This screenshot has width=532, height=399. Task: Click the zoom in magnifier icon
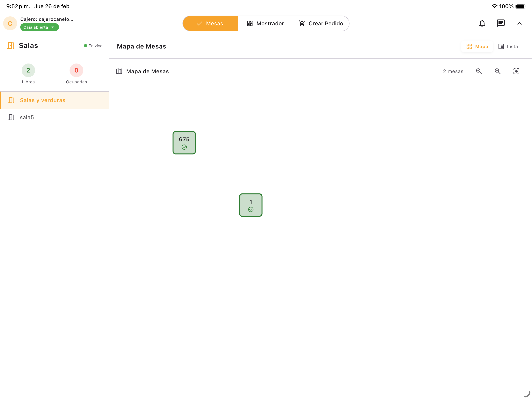click(479, 71)
